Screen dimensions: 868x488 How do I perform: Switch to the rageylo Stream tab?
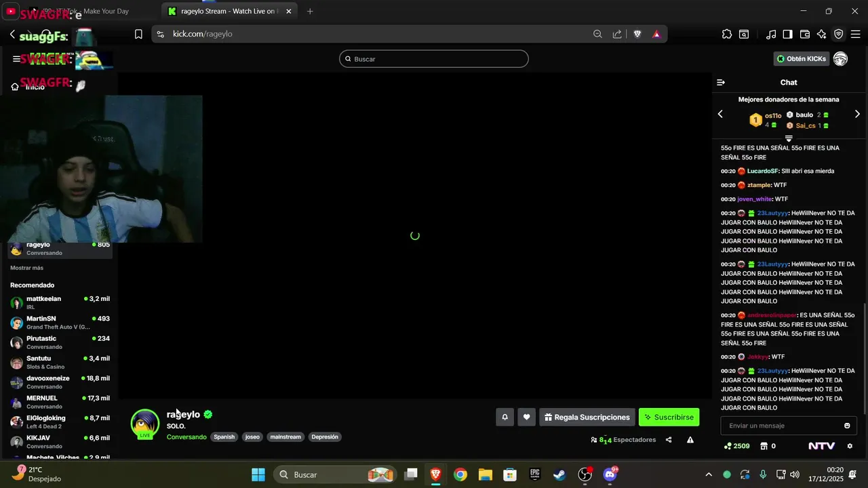(231, 12)
